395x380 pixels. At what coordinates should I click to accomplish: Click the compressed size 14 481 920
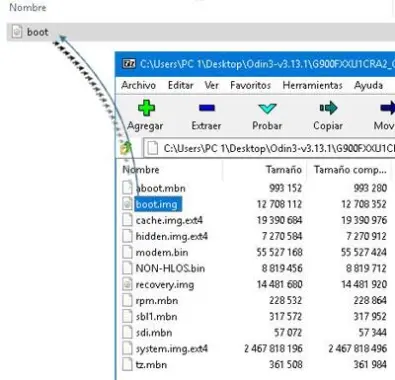[x=364, y=284]
